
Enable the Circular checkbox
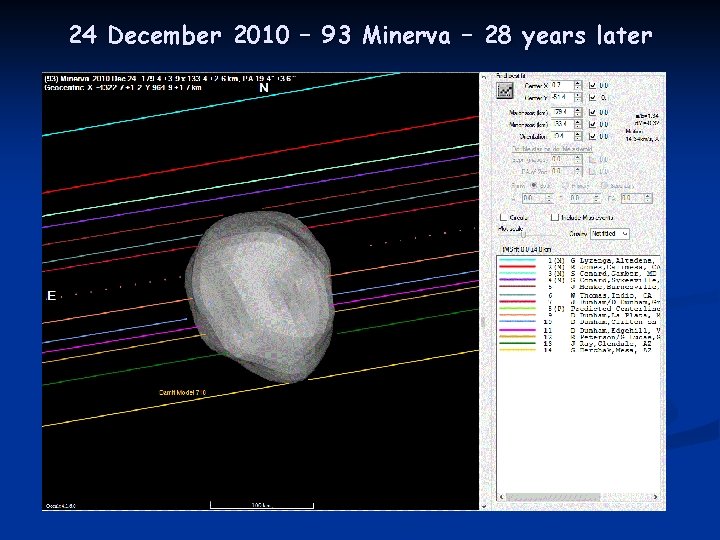pos(503,217)
